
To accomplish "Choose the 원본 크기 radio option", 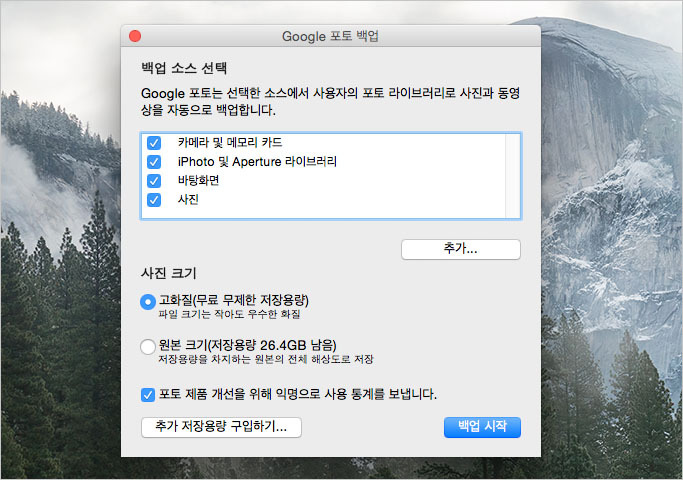I will click(x=148, y=347).
